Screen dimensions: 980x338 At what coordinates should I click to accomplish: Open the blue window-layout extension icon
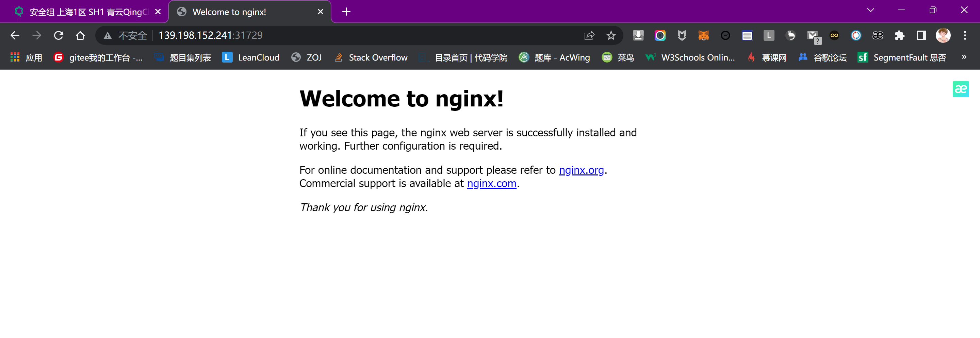coord(747,35)
